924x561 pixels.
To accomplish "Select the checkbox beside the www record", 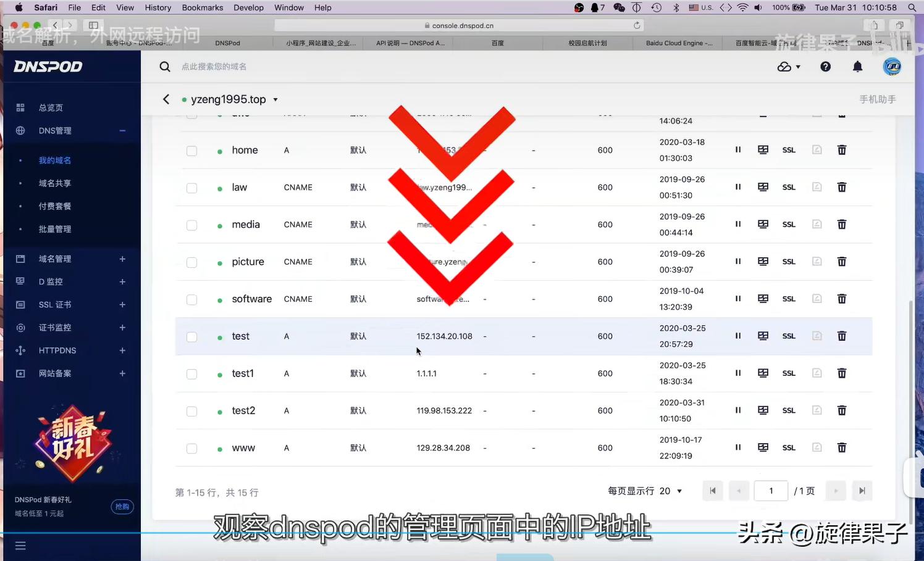I will click(x=191, y=448).
